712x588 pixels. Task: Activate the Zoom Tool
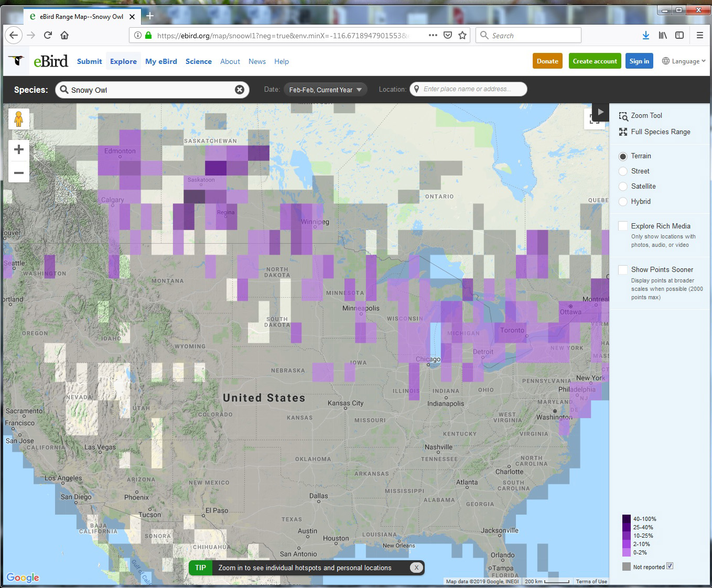640,116
